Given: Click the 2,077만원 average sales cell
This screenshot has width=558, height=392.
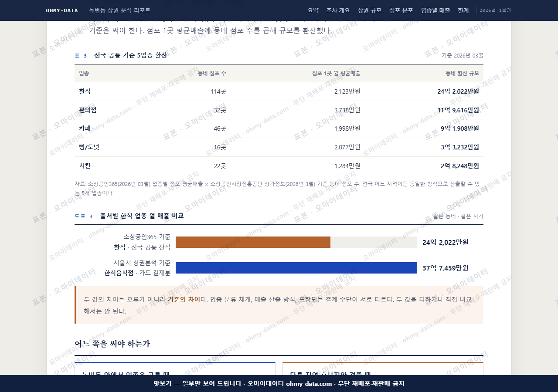Looking at the screenshot, I should pyautogui.click(x=347, y=147).
